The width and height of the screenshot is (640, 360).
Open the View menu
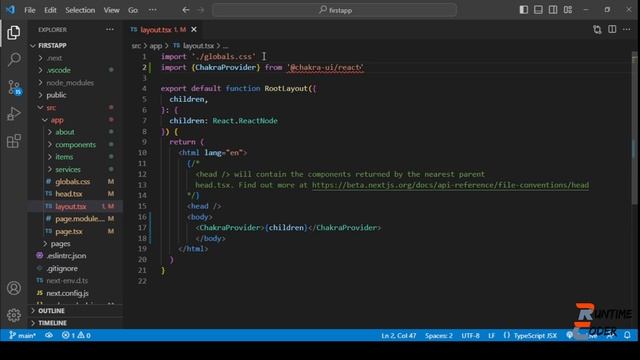111,10
